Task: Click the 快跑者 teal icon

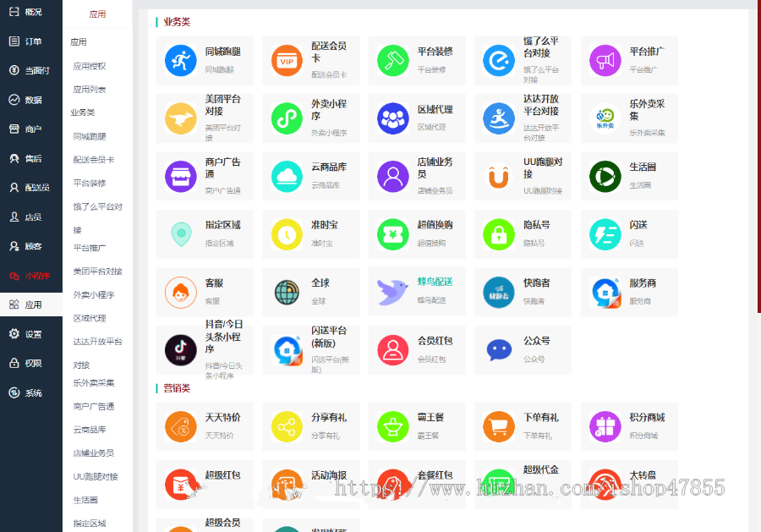Action: tap(499, 293)
